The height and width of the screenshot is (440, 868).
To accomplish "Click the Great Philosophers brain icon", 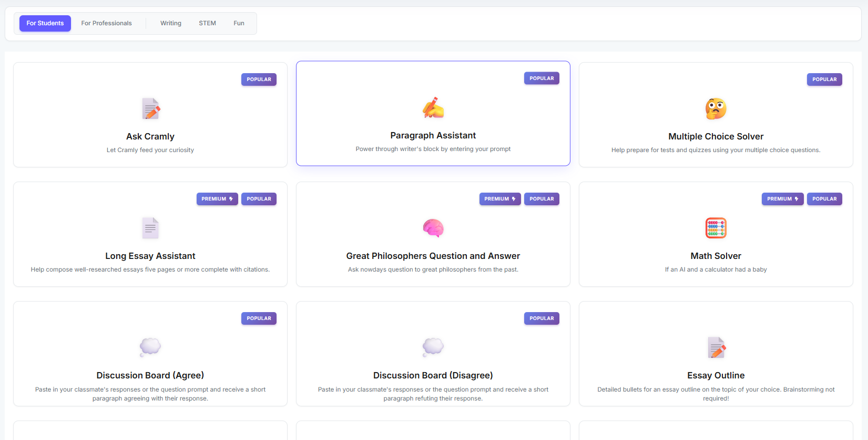I will tap(433, 228).
